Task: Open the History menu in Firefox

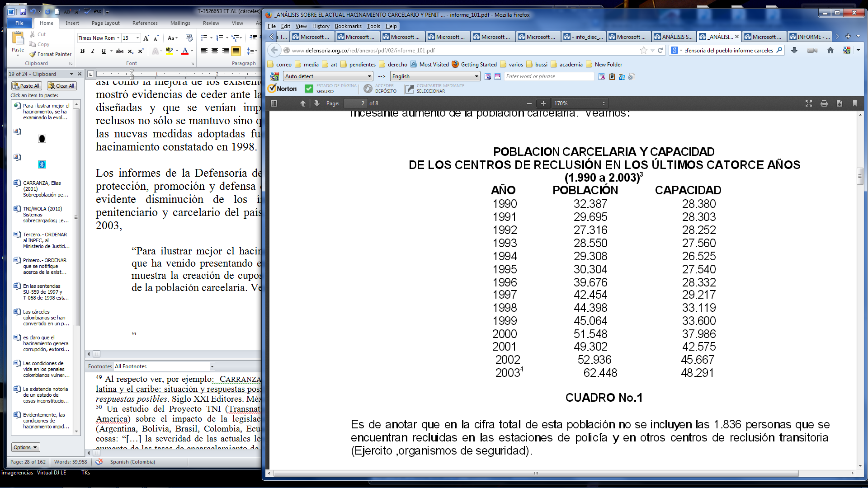Action: [x=321, y=26]
